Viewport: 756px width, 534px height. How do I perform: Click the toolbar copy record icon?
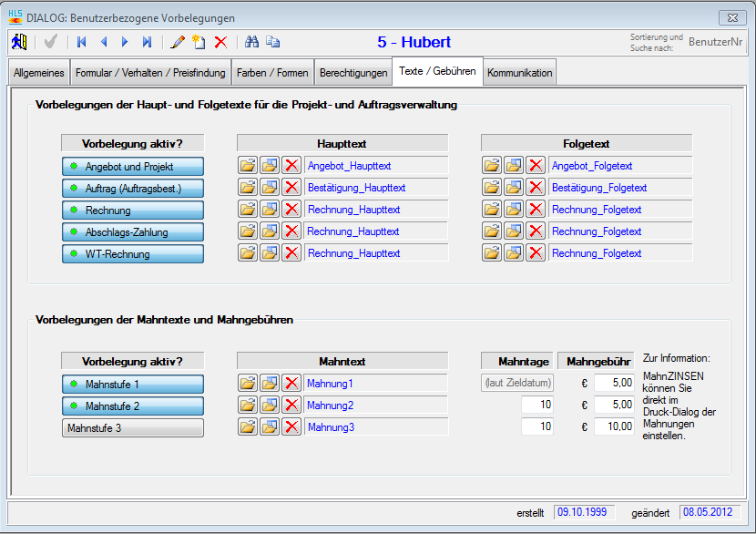coord(272,42)
